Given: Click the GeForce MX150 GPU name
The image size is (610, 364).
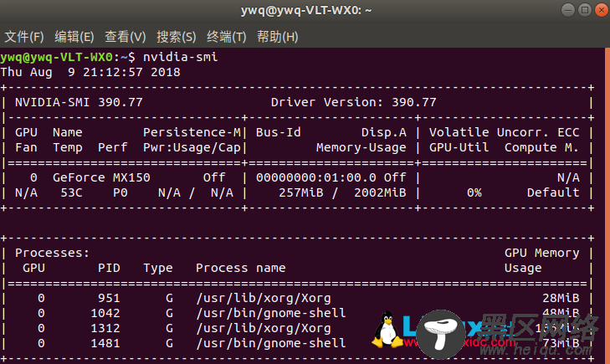Looking at the screenshot, I should [x=101, y=177].
